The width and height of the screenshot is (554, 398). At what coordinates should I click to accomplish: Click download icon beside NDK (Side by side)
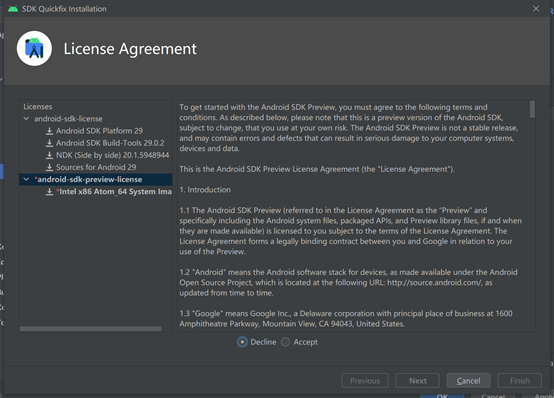49,155
